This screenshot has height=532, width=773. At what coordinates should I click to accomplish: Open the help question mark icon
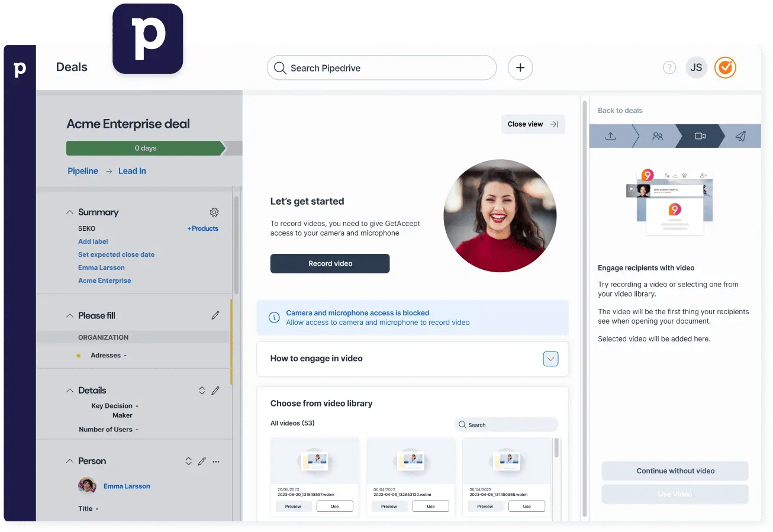tap(669, 68)
